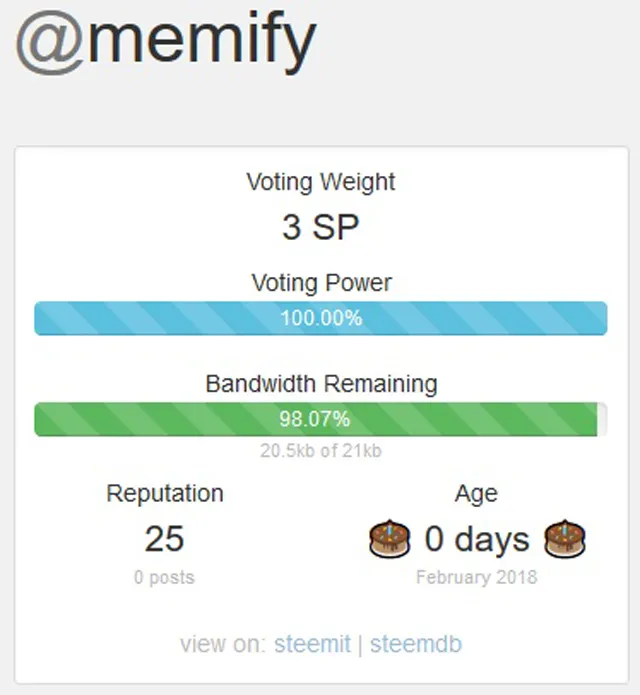
Task: Click the @ symbol in the username
Action: coord(50,43)
